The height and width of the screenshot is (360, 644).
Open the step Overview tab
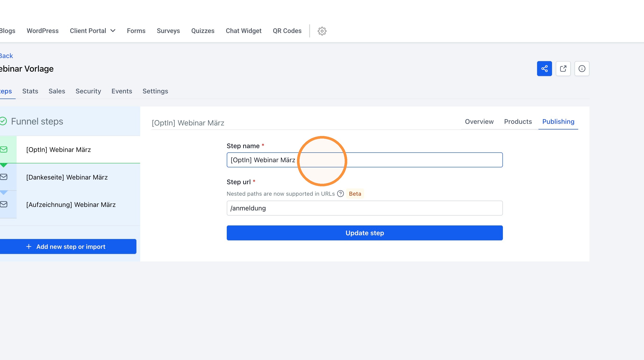coord(479,122)
